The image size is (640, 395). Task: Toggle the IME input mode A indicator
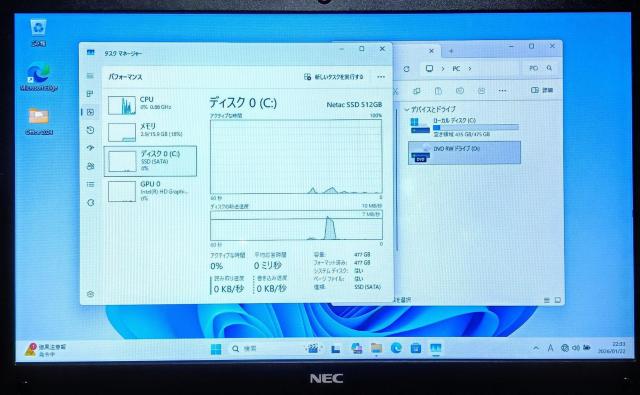pyautogui.click(x=551, y=348)
